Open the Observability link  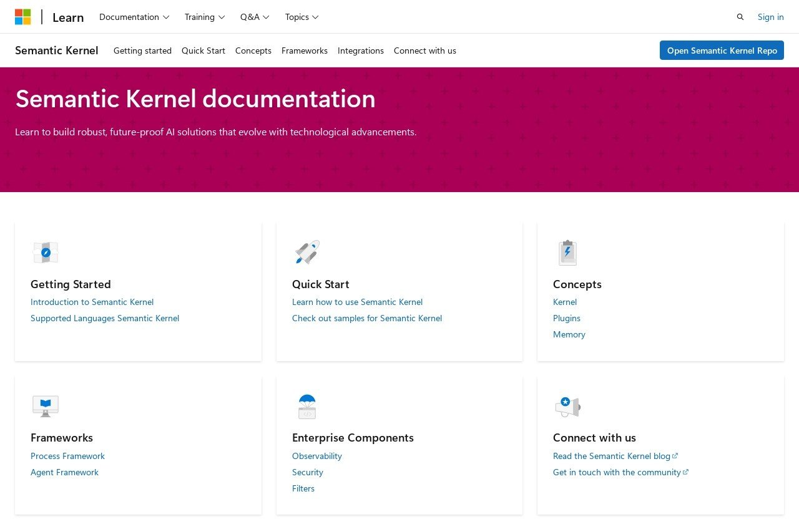(317, 456)
